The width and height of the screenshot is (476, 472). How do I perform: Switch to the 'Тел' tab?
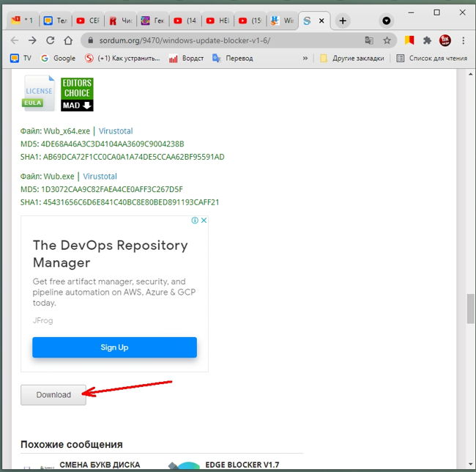[56, 21]
